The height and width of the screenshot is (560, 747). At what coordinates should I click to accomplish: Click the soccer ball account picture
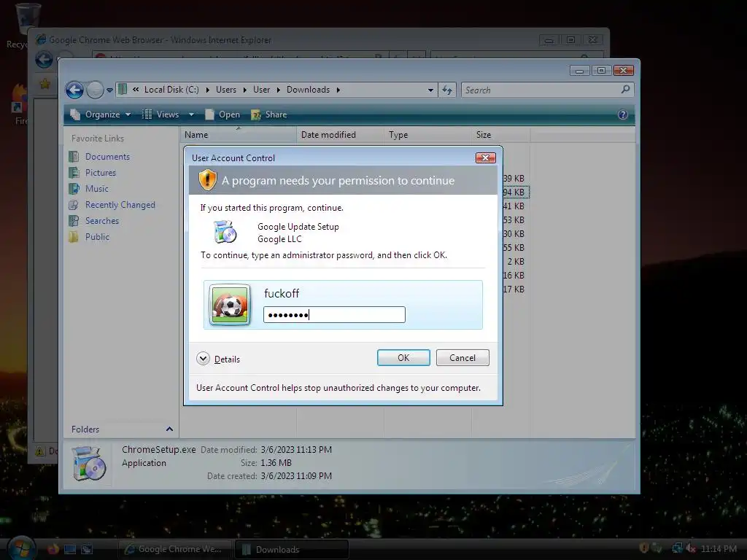click(x=230, y=305)
